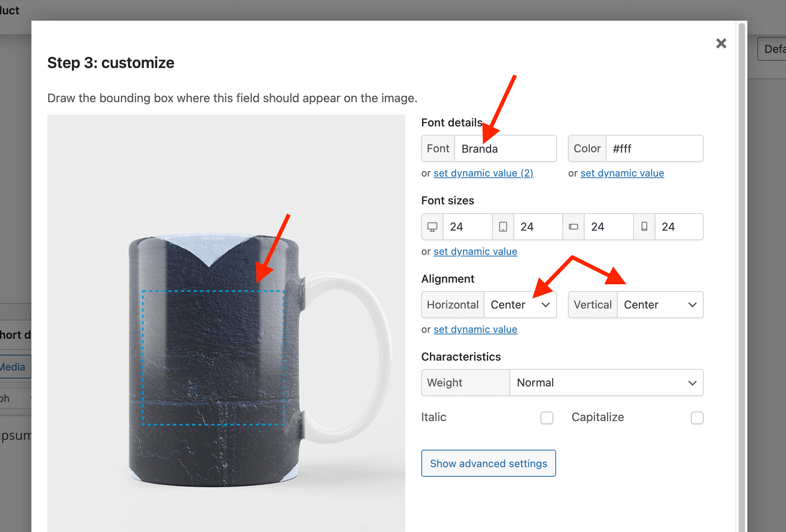This screenshot has height=532, width=786.
Task: Click set dynamic value (2) link under Font
Action: 483,173
